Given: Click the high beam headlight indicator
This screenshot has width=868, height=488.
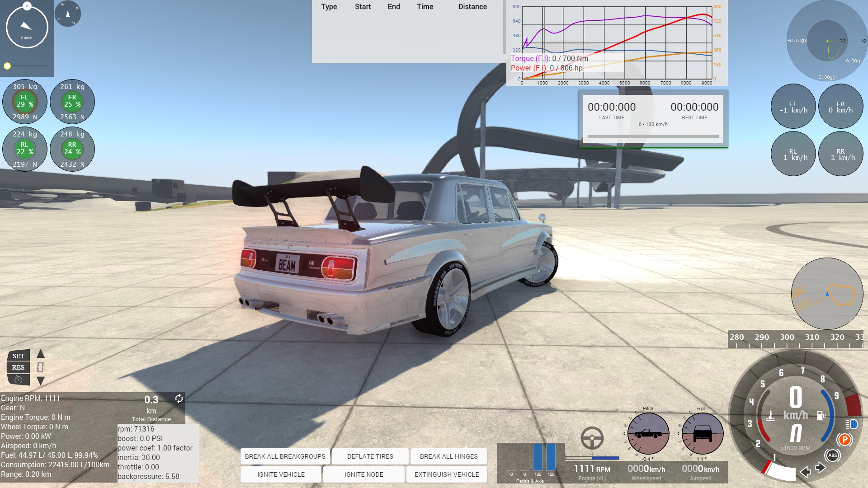Looking at the screenshot, I should [x=852, y=424].
